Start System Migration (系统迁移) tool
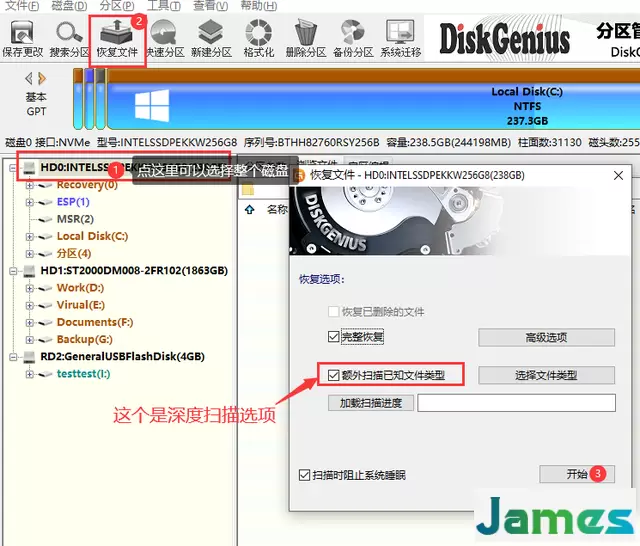 400,39
